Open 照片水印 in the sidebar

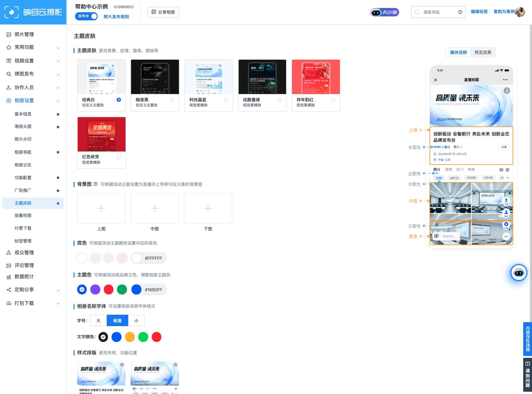23,139
